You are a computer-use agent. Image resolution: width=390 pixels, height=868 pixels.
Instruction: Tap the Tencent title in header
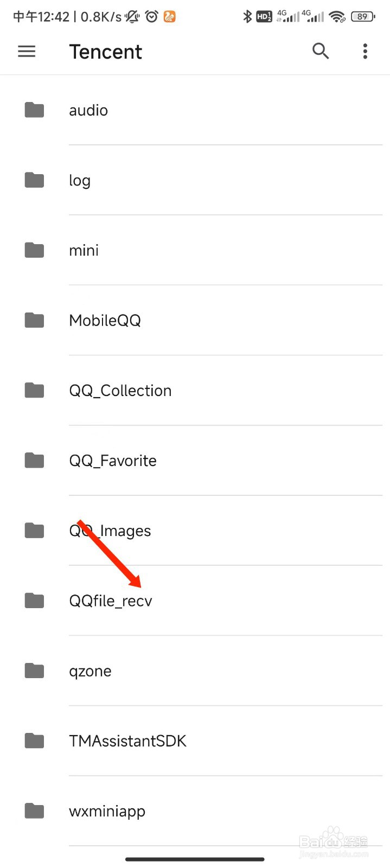106,52
